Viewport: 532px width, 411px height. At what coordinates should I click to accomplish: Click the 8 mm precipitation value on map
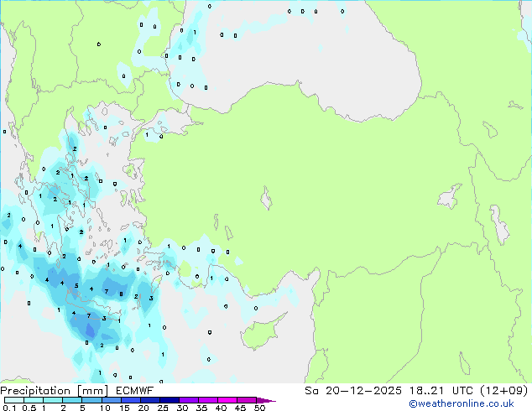click(121, 294)
